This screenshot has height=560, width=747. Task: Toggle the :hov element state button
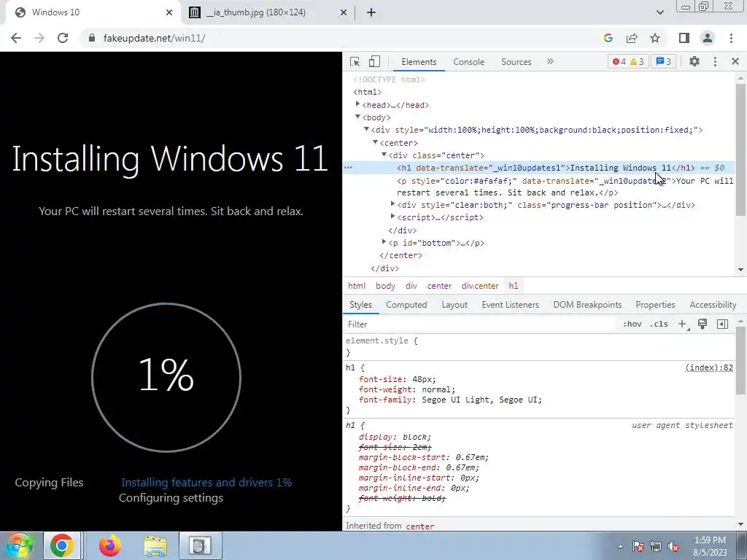coord(632,324)
